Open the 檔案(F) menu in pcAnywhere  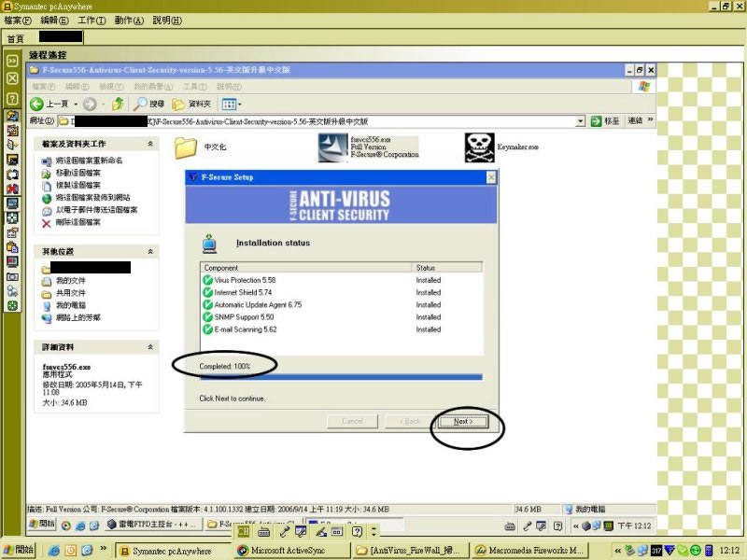(18, 21)
